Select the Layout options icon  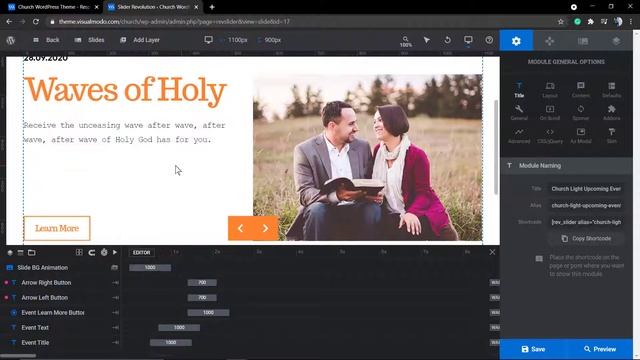click(550, 89)
